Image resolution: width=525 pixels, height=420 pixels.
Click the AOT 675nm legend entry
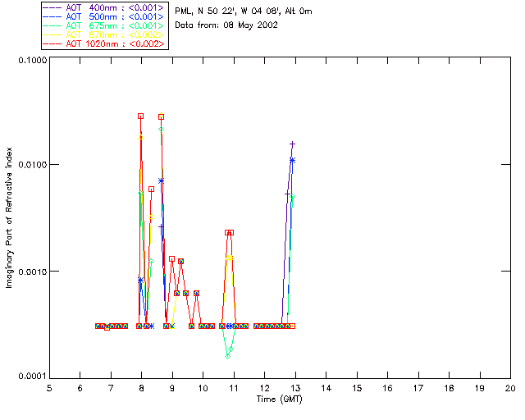coord(103,25)
